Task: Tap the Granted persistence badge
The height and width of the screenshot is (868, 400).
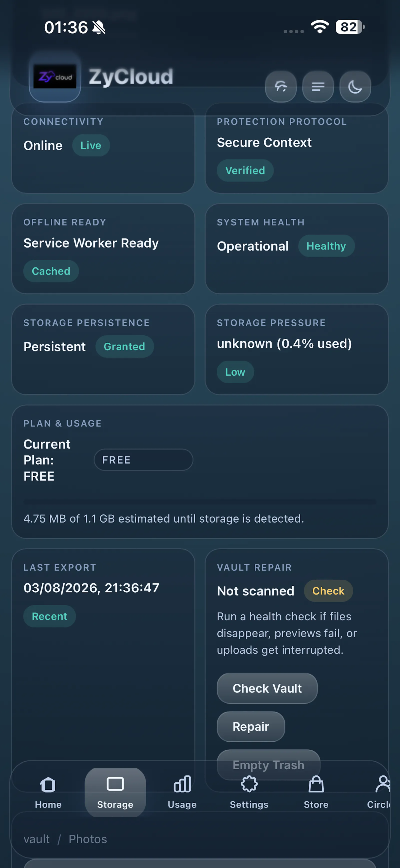Action: 124,346
